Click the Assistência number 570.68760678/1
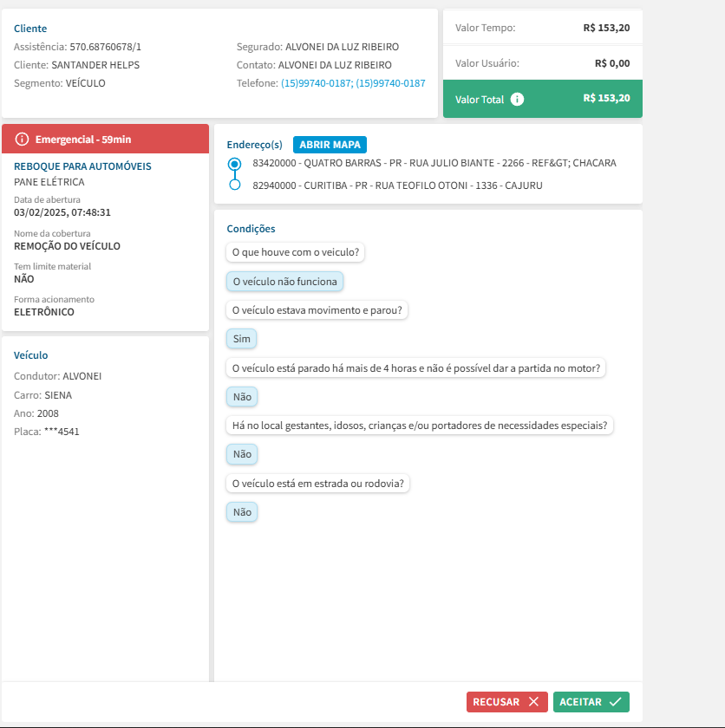Image resolution: width=725 pixels, height=728 pixels. 106,47
